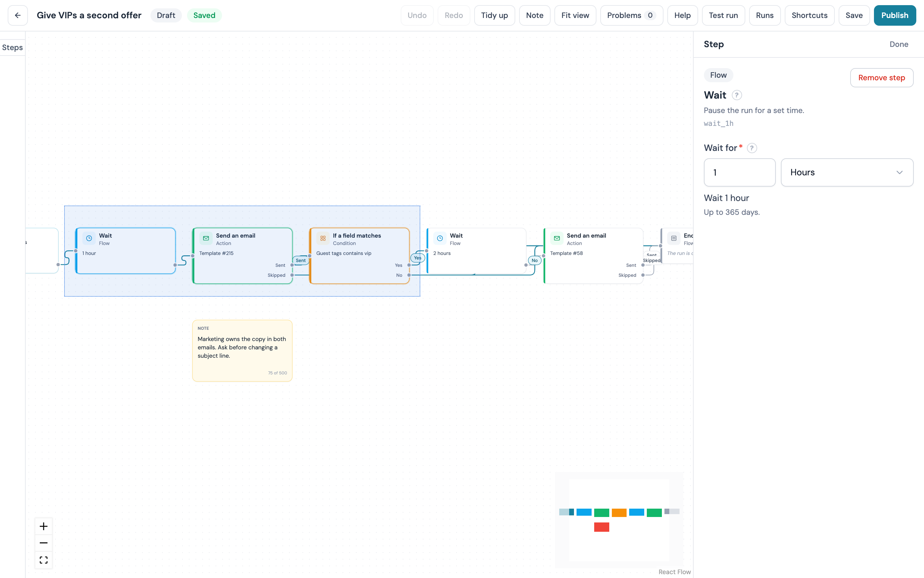Image resolution: width=924 pixels, height=578 pixels.
Task: Open the Runs list
Action: [765, 15]
